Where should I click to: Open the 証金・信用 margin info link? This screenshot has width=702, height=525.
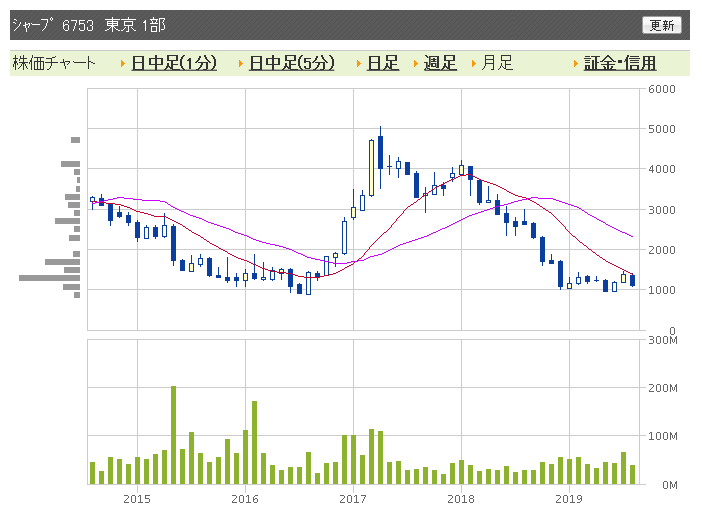(620, 63)
